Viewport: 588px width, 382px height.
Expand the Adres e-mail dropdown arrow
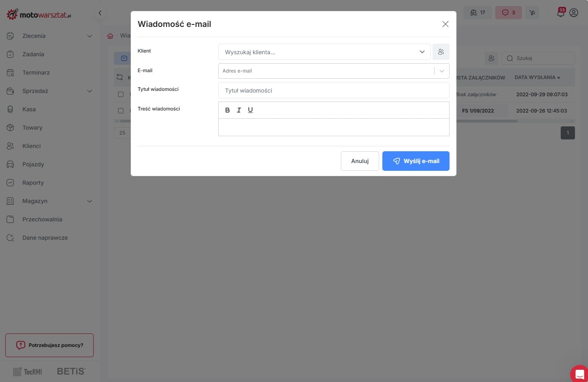click(x=441, y=71)
